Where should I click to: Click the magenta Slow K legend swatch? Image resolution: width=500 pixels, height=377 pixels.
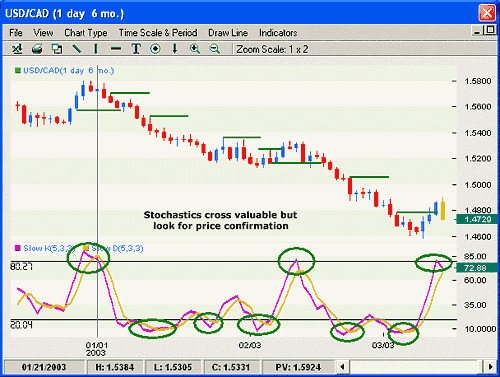(18, 248)
